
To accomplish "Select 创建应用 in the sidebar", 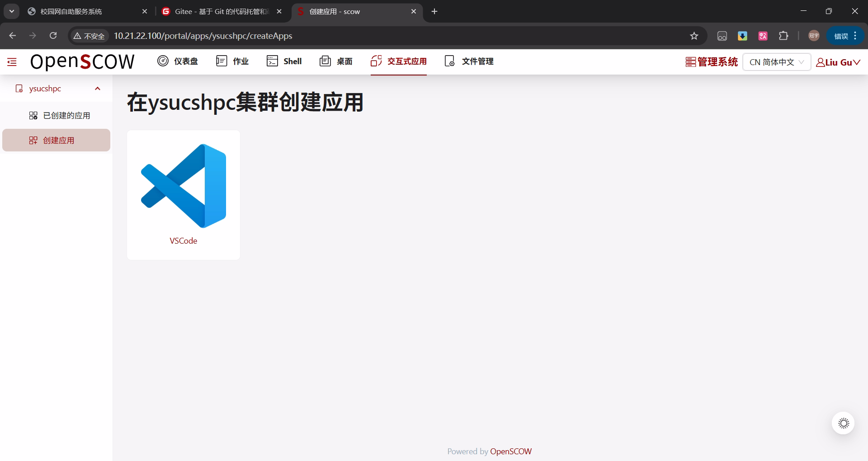I will [x=58, y=141].
